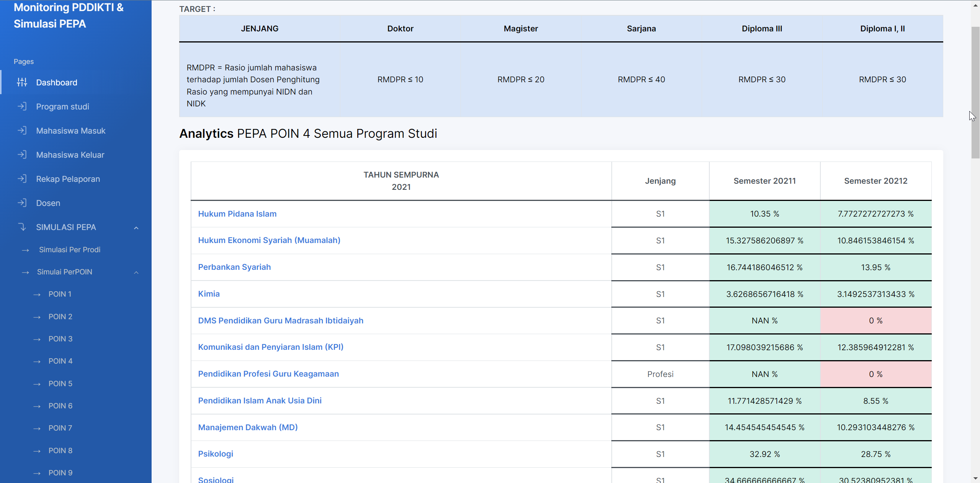Click the Program studi arrow icon
Viewport: 980px width, 483px height.
click(22, 106)
